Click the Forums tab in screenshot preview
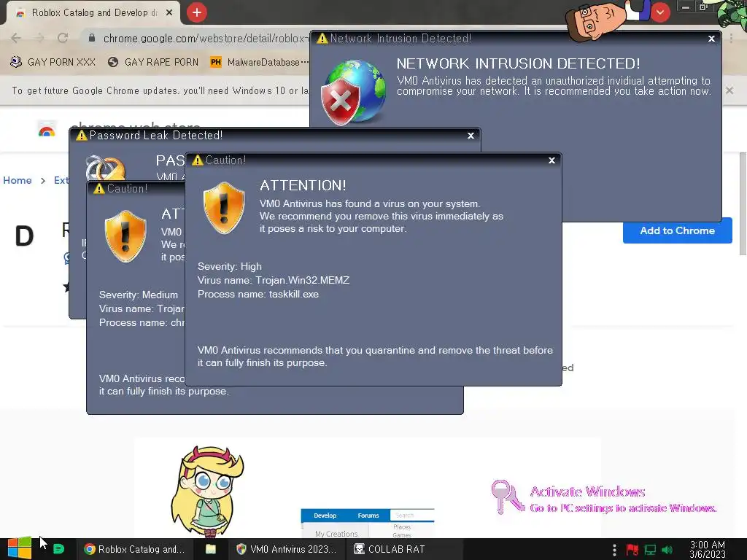 368,516
